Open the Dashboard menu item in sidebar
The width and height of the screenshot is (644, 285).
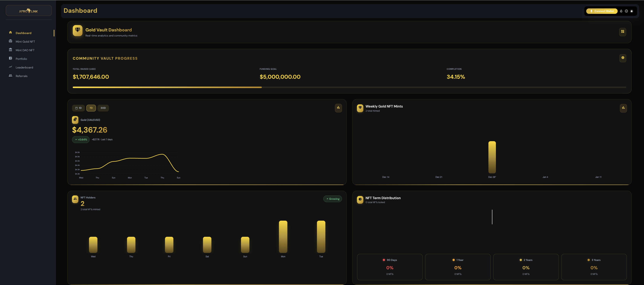click(23, 33)
